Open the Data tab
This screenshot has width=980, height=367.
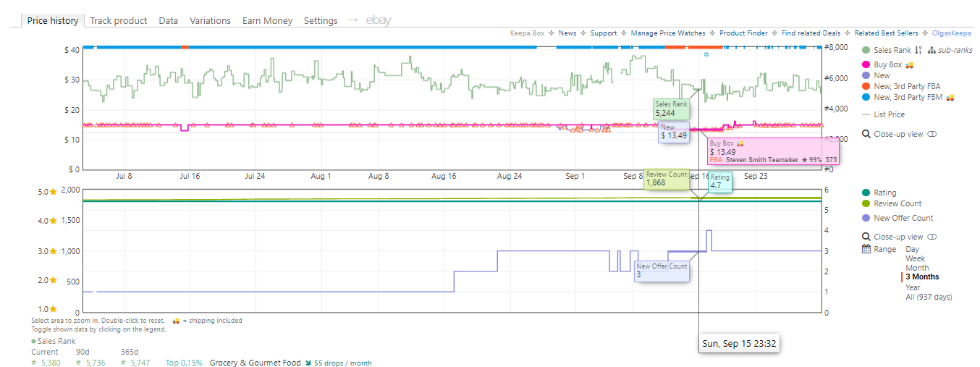point(169,20)
